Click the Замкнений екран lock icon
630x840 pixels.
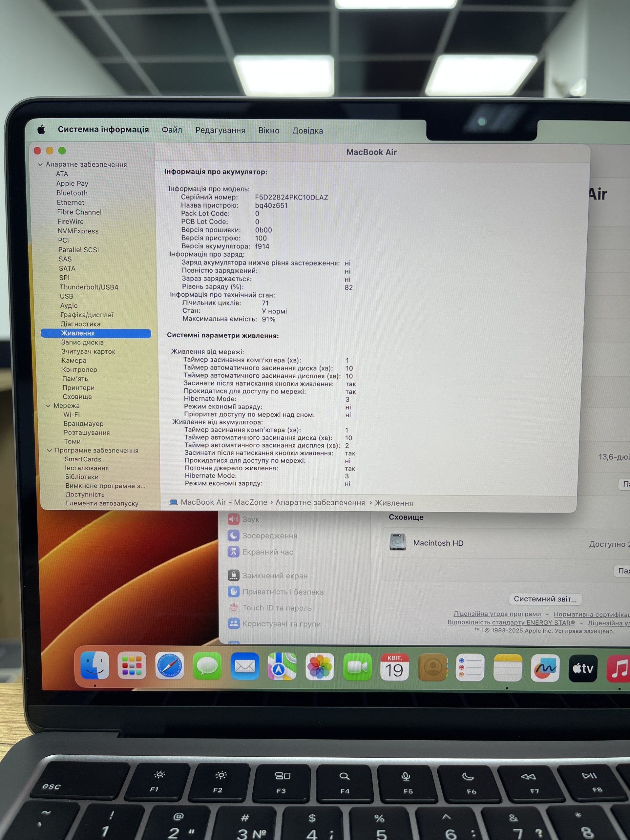[x=234, y=575]
